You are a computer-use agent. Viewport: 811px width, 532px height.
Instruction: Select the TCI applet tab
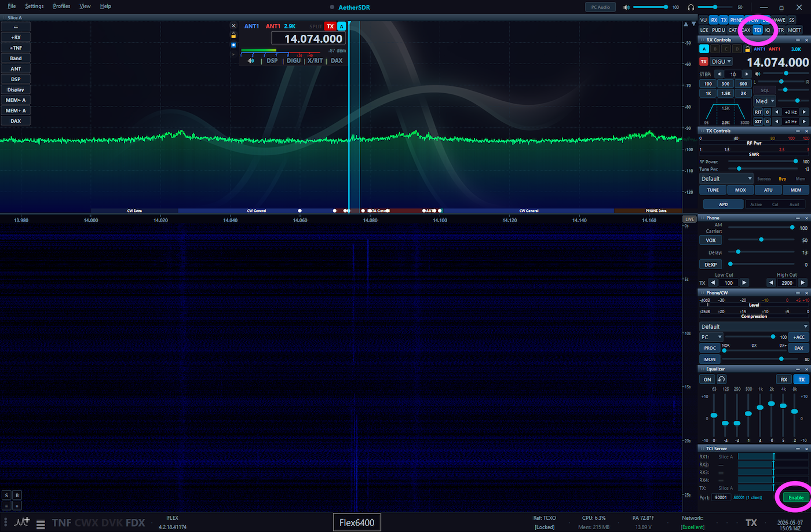coord(757,30)
